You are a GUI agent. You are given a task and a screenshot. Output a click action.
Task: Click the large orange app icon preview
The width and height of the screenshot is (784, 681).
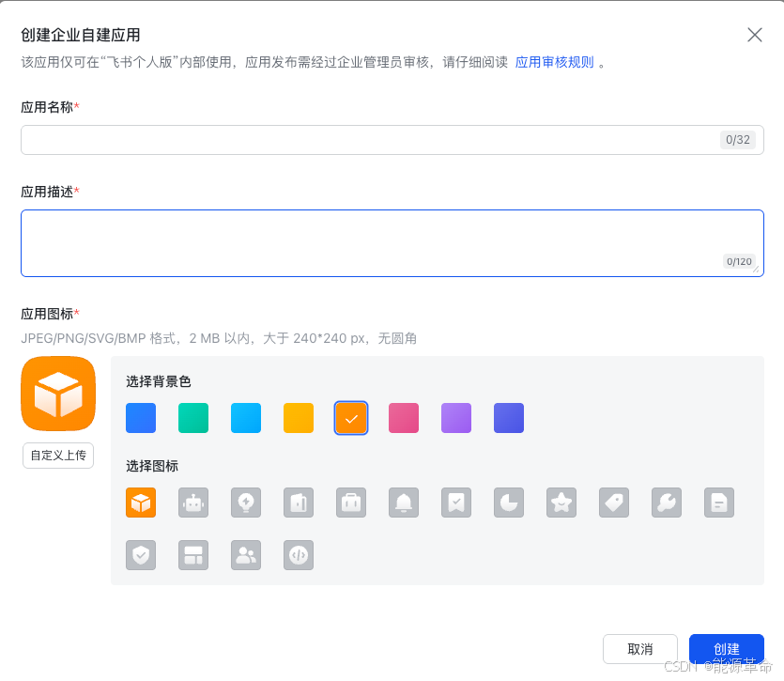(58, 394)
